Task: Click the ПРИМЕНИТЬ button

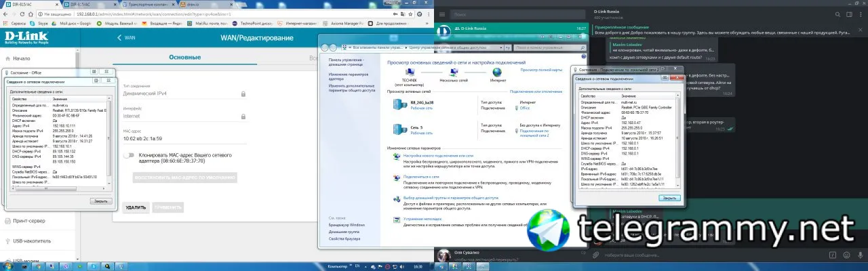Action: [167, 207]
